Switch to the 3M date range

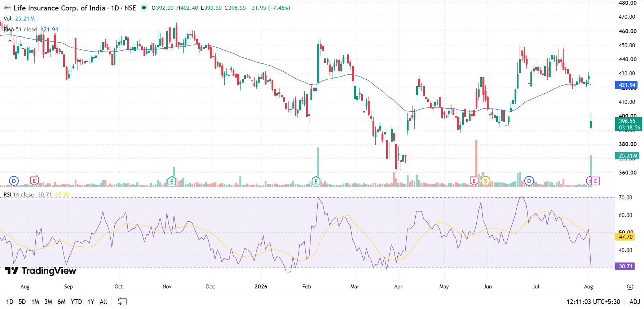(48, 301)
